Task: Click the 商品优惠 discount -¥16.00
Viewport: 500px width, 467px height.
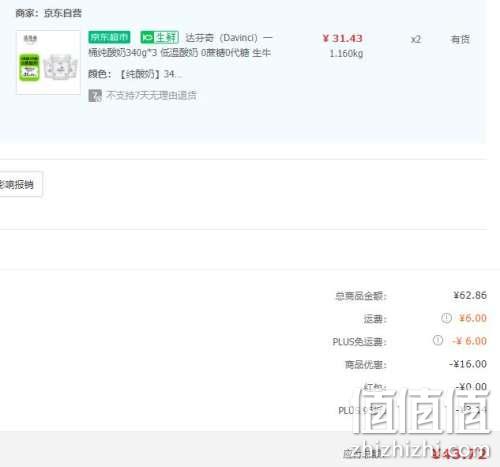Action: [468, 364]
